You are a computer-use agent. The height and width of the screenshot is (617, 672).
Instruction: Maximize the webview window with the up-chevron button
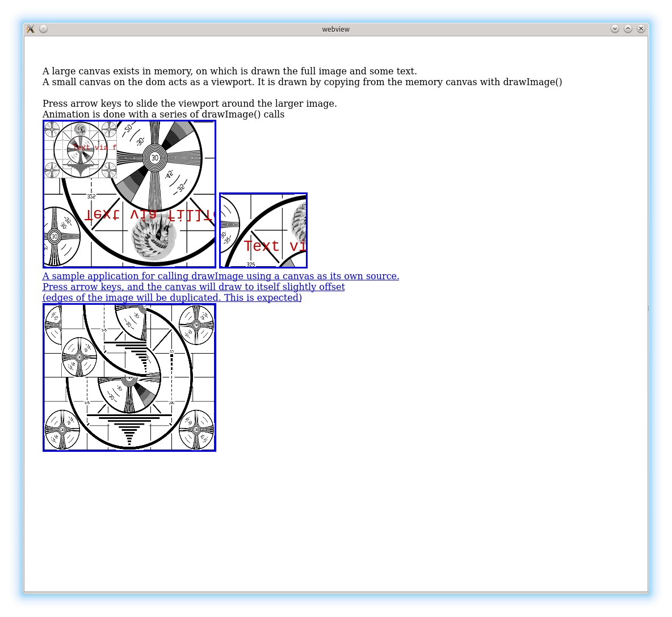click(628, 29)
